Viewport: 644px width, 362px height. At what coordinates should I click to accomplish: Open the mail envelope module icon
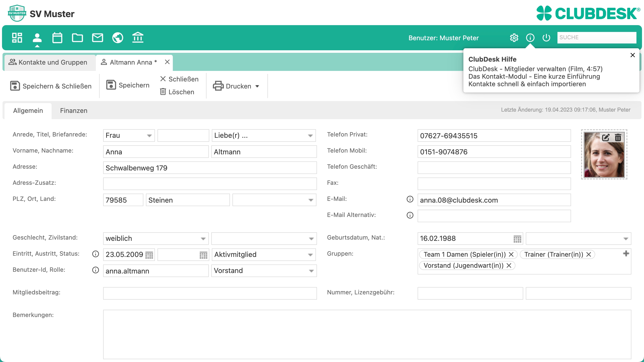pos(97,38)
